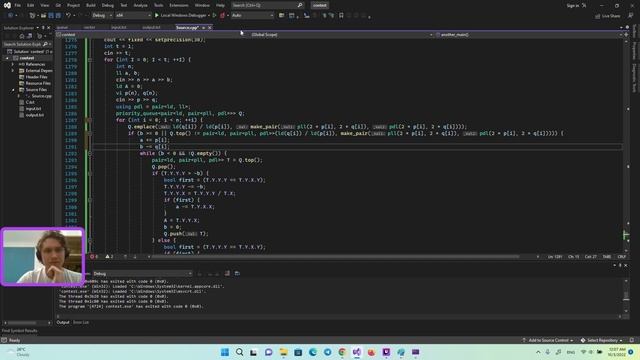Open the File menu

pos(17,5)
